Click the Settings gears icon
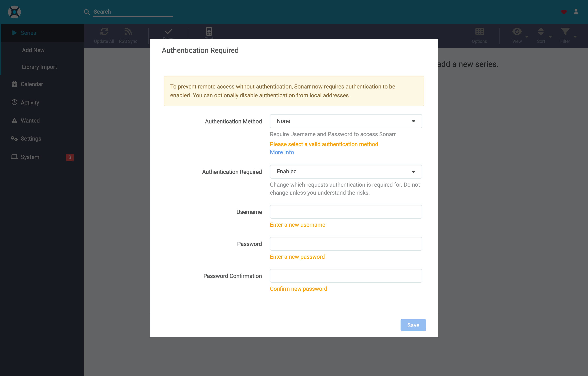588x376 pixels. [x=14, y=138]
